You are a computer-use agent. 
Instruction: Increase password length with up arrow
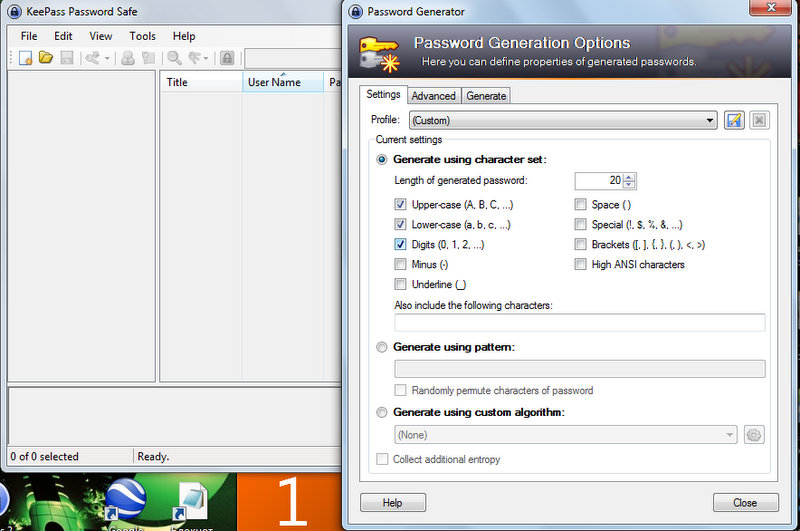coord(629,177)
